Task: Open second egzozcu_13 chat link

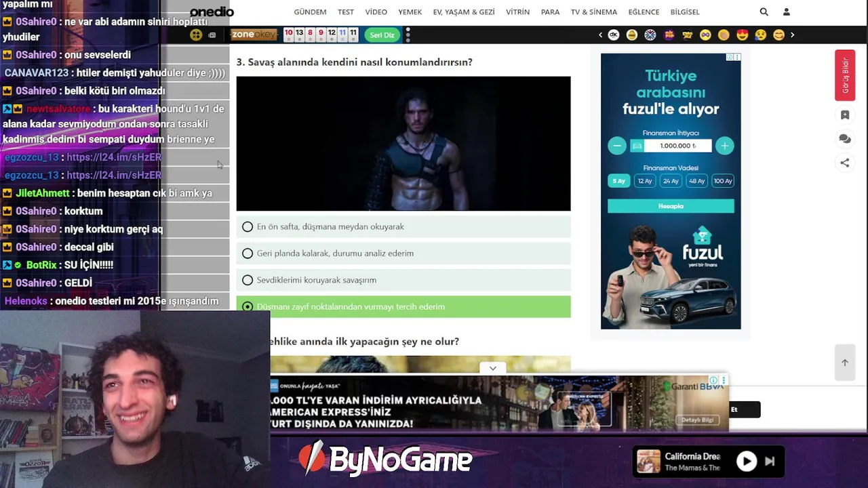Action: [114, 175]
